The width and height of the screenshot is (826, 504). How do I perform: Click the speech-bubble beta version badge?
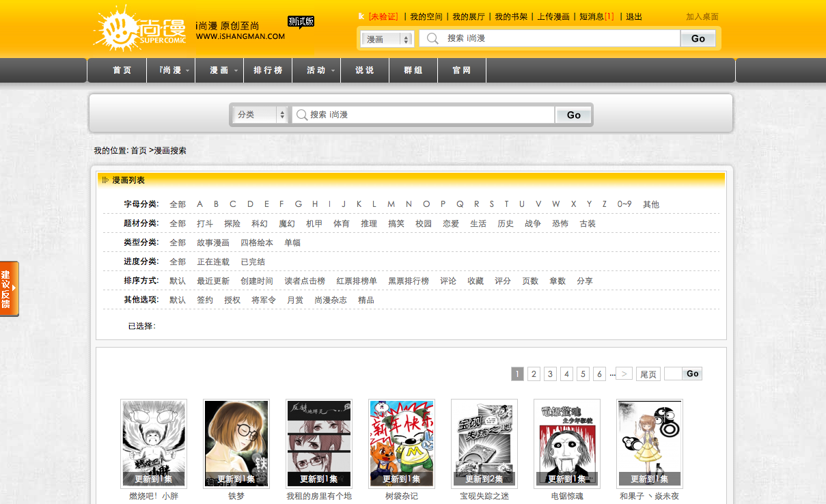301,22
